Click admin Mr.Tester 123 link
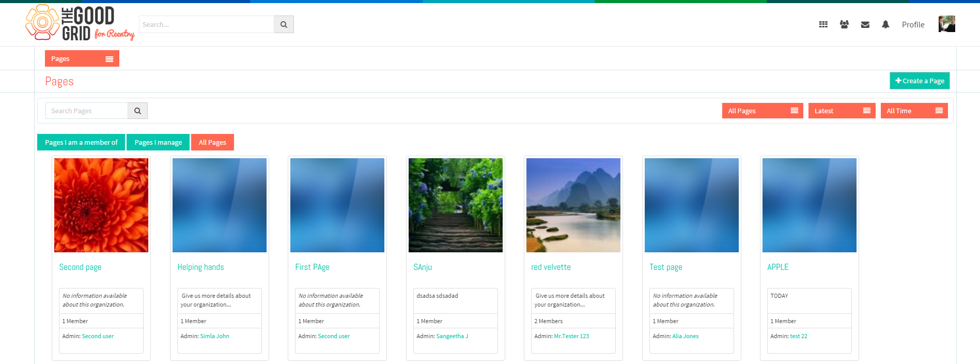 (x=571, y=336)
